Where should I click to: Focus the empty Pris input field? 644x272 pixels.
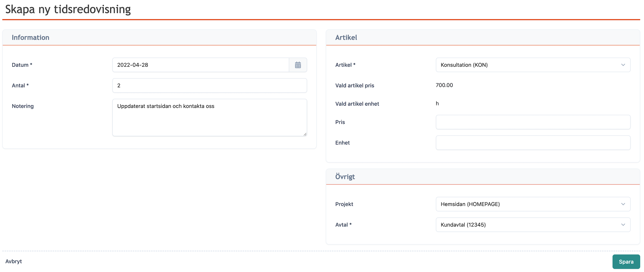click(x=533, y=122)
